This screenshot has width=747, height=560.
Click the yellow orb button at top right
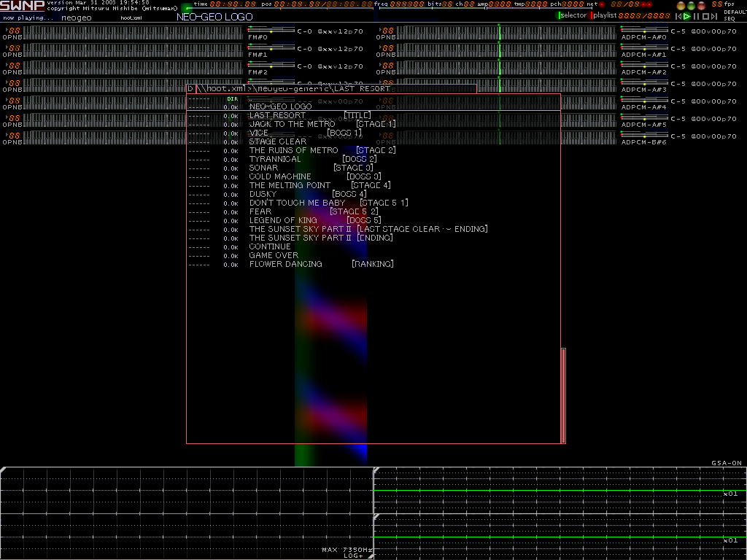point(681,6)
